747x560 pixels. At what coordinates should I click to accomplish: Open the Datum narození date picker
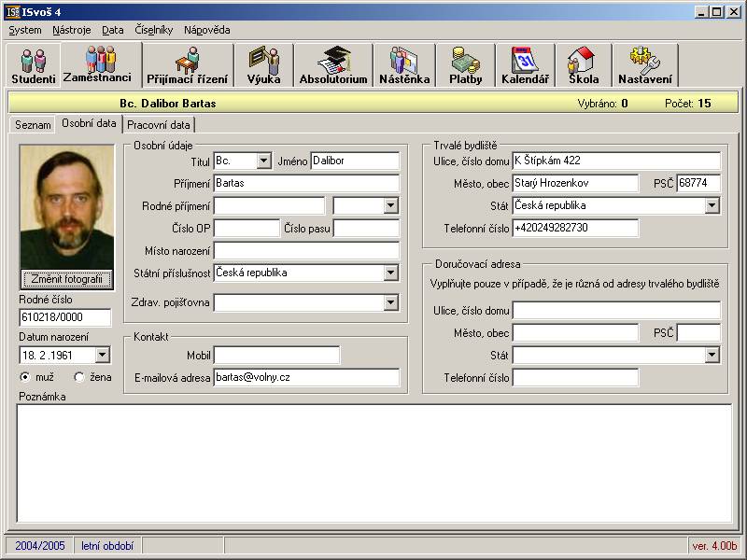(102, 355)
